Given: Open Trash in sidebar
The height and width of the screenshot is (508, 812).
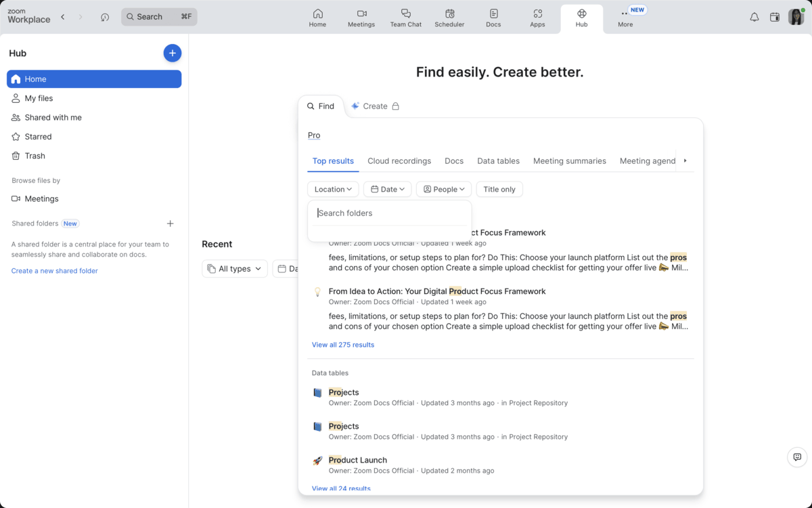Looking at the screenshot, I should tap(94, 156).
